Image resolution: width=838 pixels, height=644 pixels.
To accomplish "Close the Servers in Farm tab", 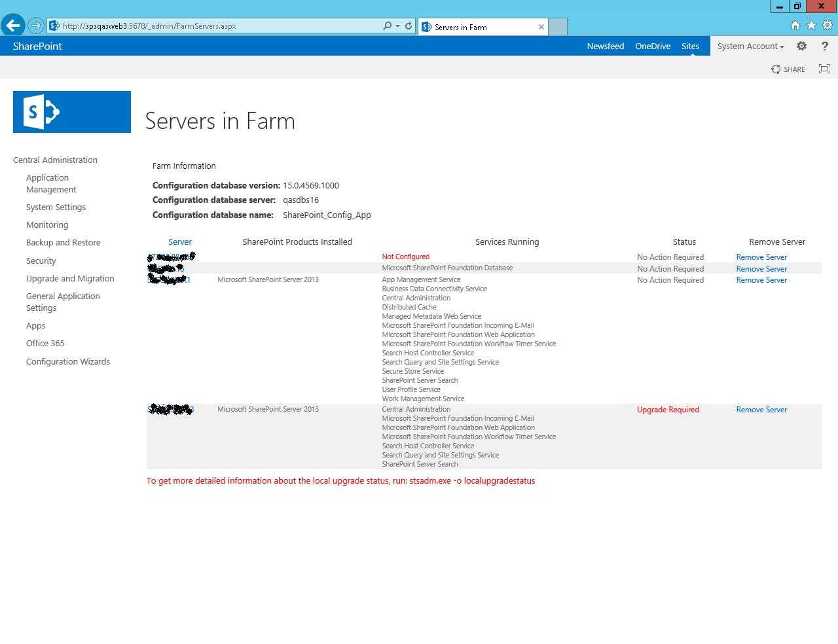I will [x=541, y=27].
